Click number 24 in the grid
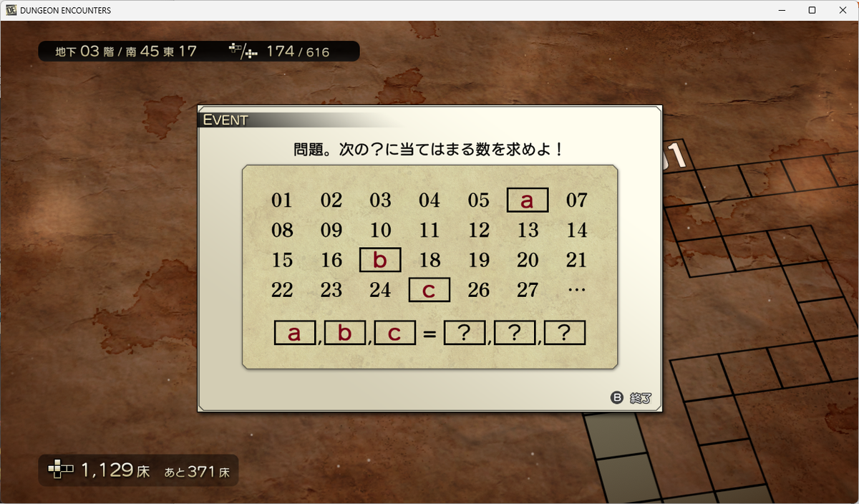Screen dimensions: 859x504 (380, 290)
